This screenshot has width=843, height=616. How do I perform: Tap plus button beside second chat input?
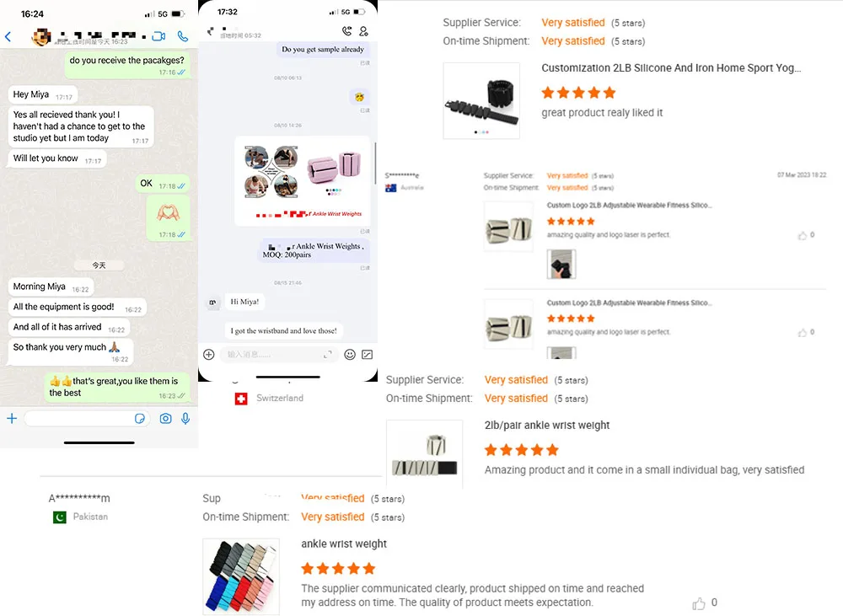pyautogui.click(x=208, y=354)
